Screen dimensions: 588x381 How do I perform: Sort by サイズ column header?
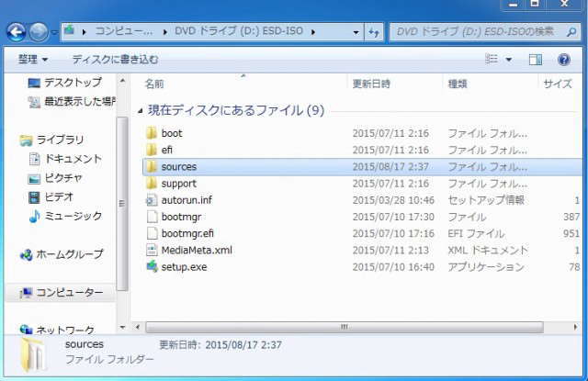[x=558, y=84]
